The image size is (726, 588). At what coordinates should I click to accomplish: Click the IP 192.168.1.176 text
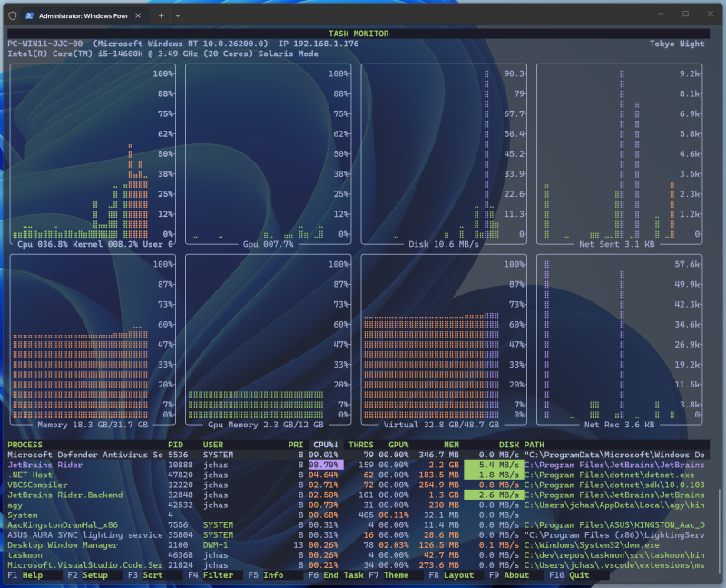[319, 44]
